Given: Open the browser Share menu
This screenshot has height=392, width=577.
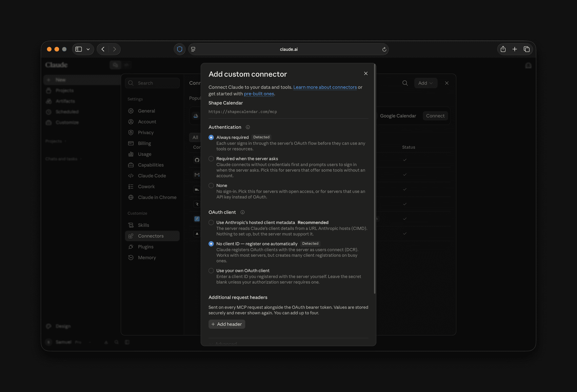Looking at the screenshot, I should [503, 49].
